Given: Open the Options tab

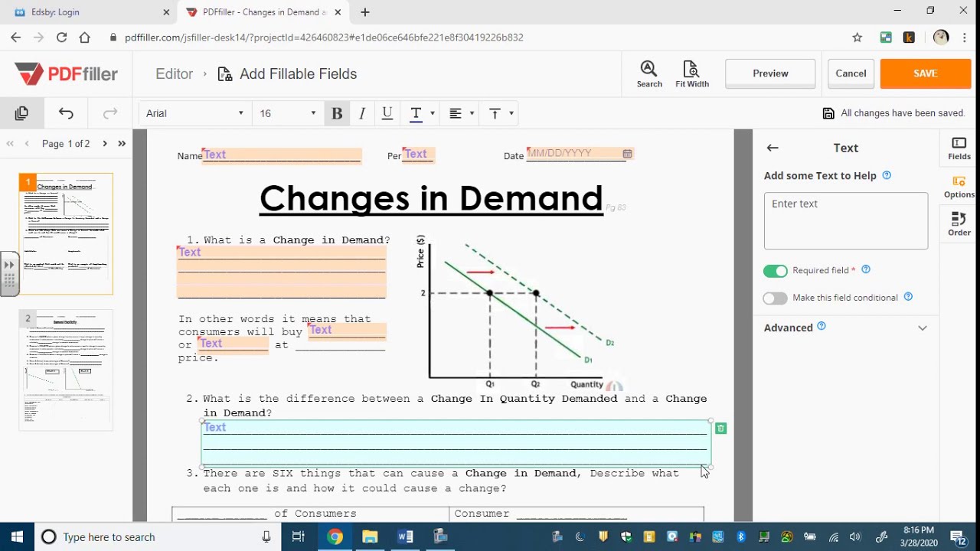Looking at the screenshot, I should 959,187.
